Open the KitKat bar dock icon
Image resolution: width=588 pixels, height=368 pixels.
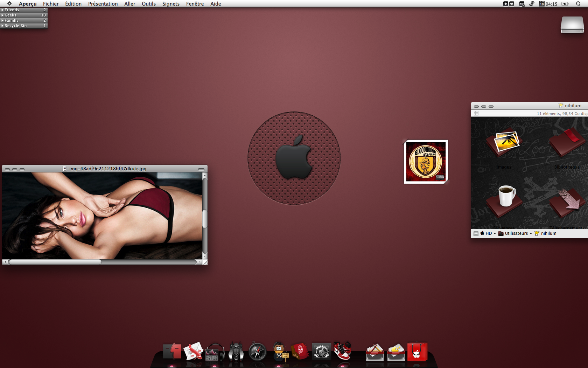pos(300,352)
